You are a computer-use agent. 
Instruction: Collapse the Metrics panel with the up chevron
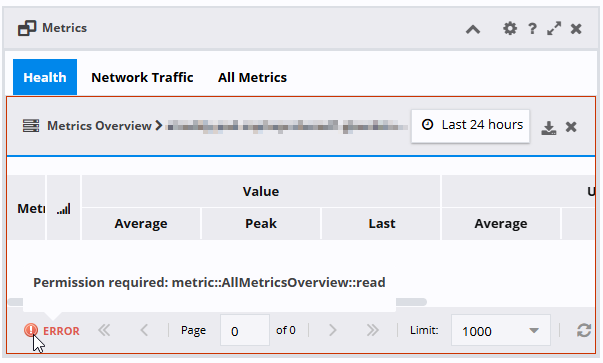(x=473, y=29)
